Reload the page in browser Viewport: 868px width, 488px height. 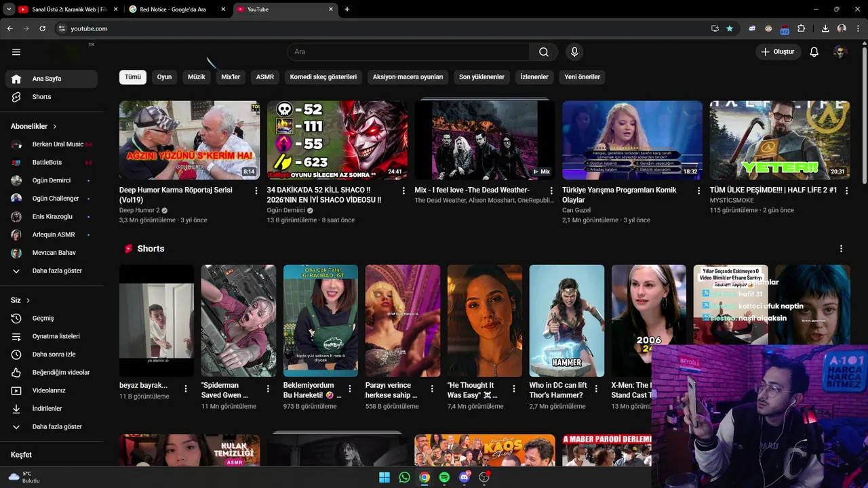[42, 28]
